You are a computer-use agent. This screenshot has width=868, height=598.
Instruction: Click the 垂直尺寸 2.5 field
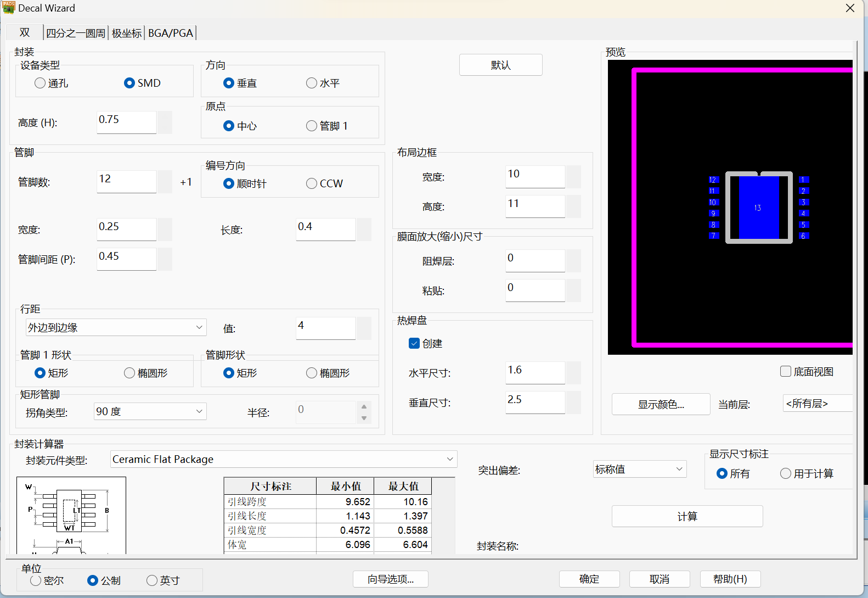(x=536, y=402)
